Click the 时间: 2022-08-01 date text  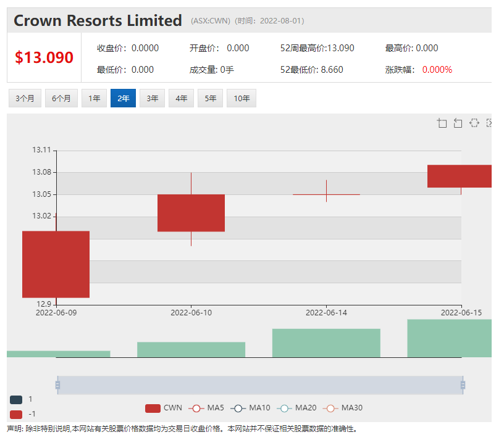point(269,21)
